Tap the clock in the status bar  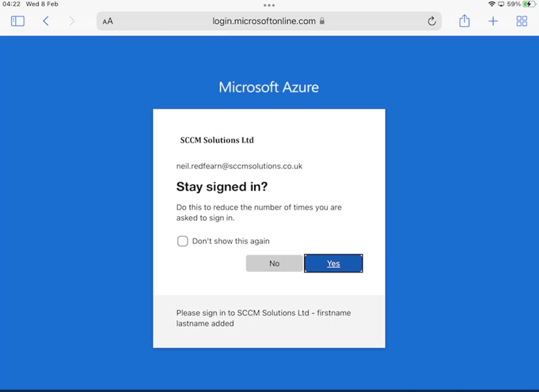11,4
